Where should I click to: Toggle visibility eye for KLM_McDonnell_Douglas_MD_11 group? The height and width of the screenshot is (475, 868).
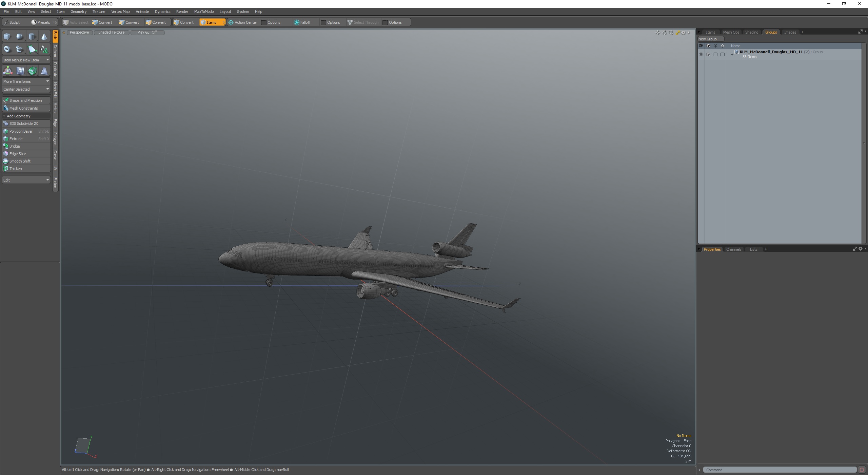coord(701,54)
